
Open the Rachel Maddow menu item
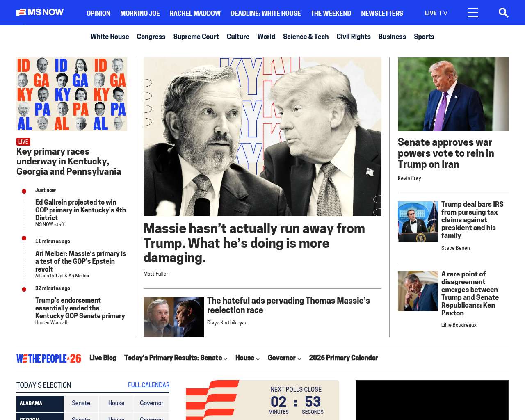pyautogui.click(x=195, y=13)
